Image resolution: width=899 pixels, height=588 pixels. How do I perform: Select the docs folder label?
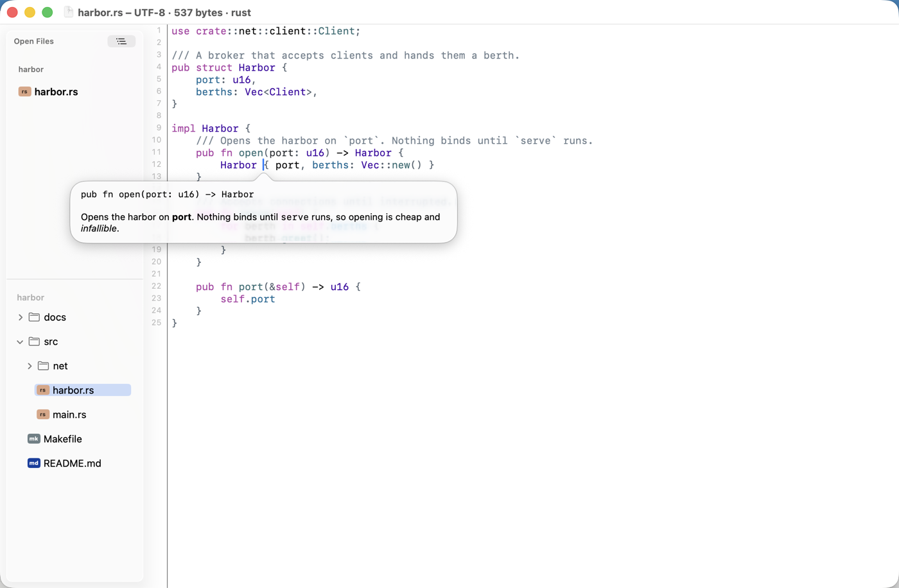click(55, 317)
